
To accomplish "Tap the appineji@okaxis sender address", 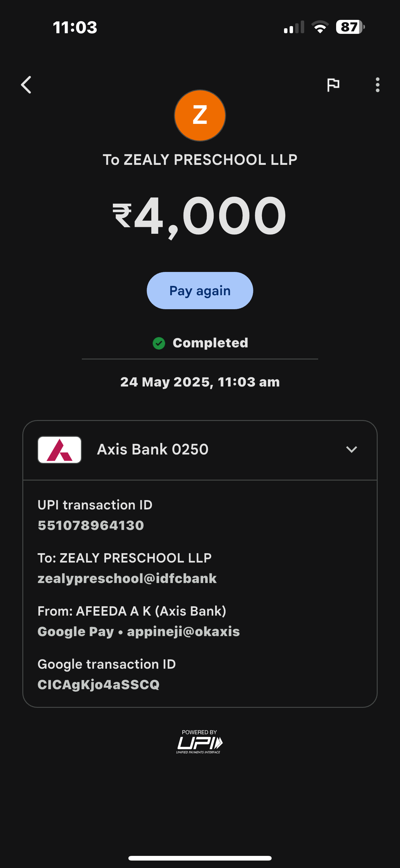I will pos(183,632).
